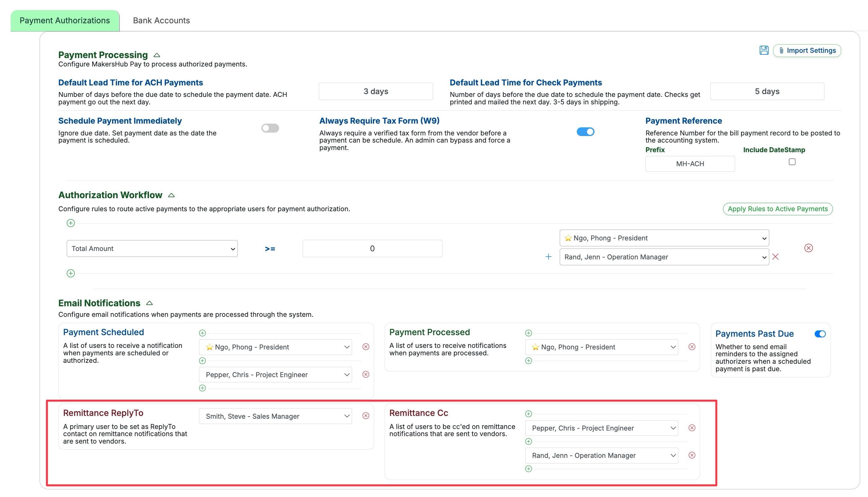Collapse the Payment Processing section arrow
The width and height of the screenshot is (868, 497).
click(157, 55)
